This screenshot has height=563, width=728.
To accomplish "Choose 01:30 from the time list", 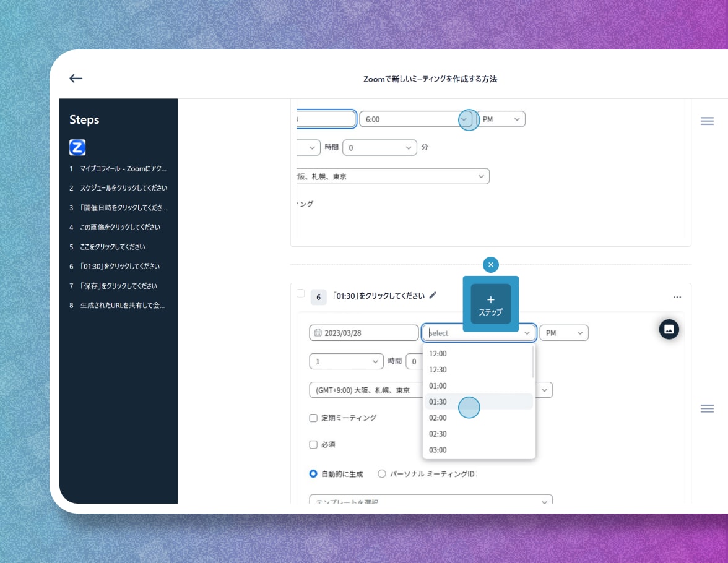I will (x=479, y=402).
